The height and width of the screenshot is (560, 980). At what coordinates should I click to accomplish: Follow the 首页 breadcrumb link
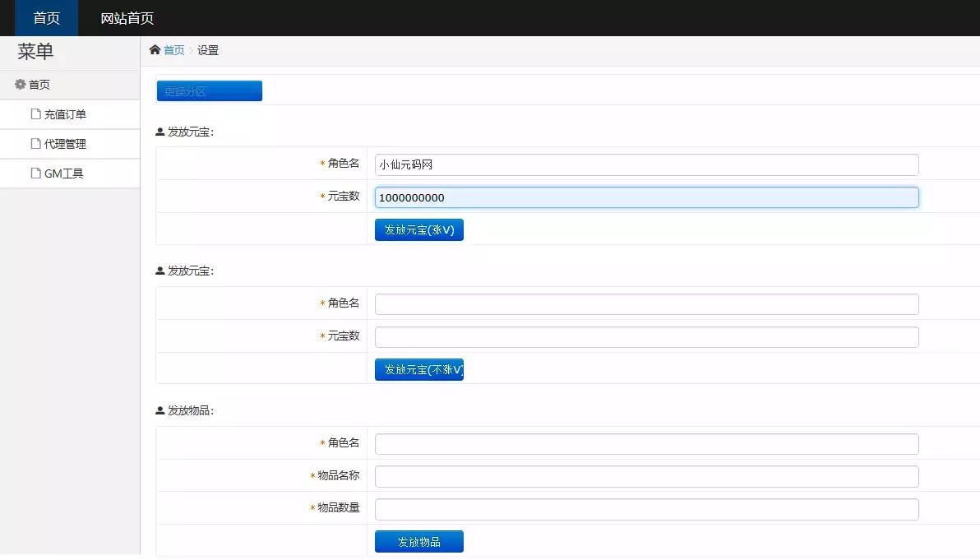pos(174,50)
